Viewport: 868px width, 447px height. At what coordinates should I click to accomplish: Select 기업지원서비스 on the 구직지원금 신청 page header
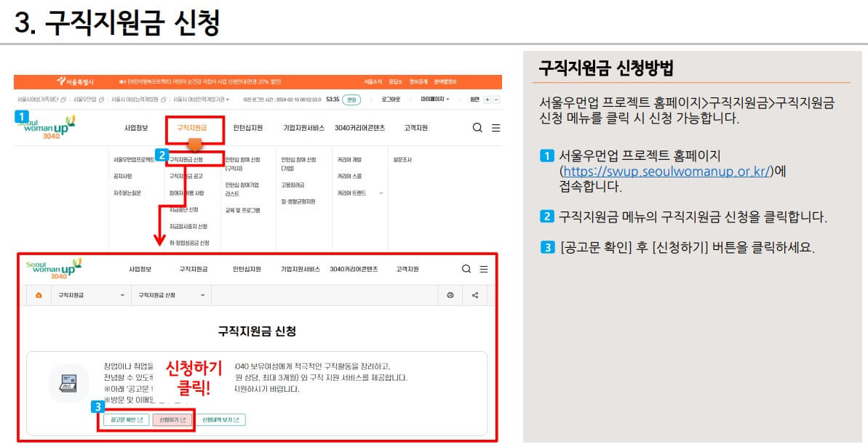(300, 270)
